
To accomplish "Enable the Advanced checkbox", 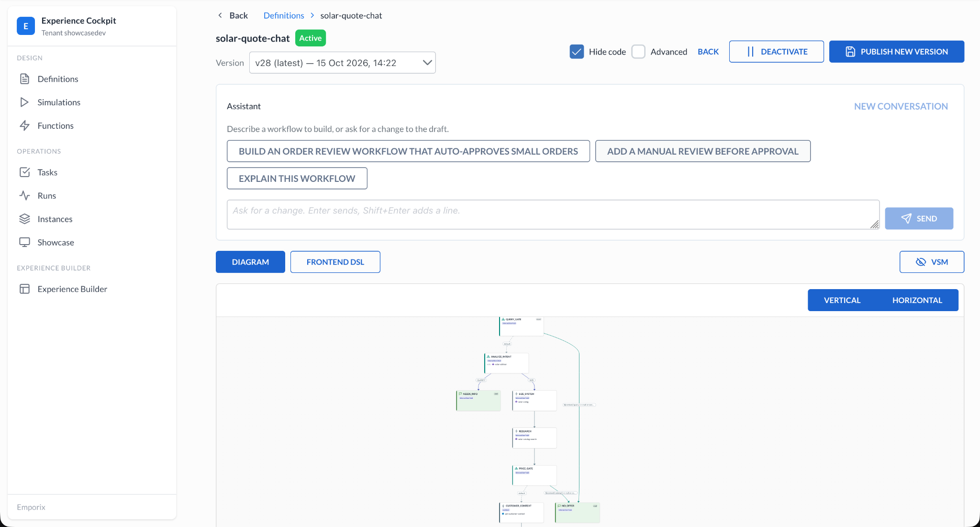I will point(638,52).
